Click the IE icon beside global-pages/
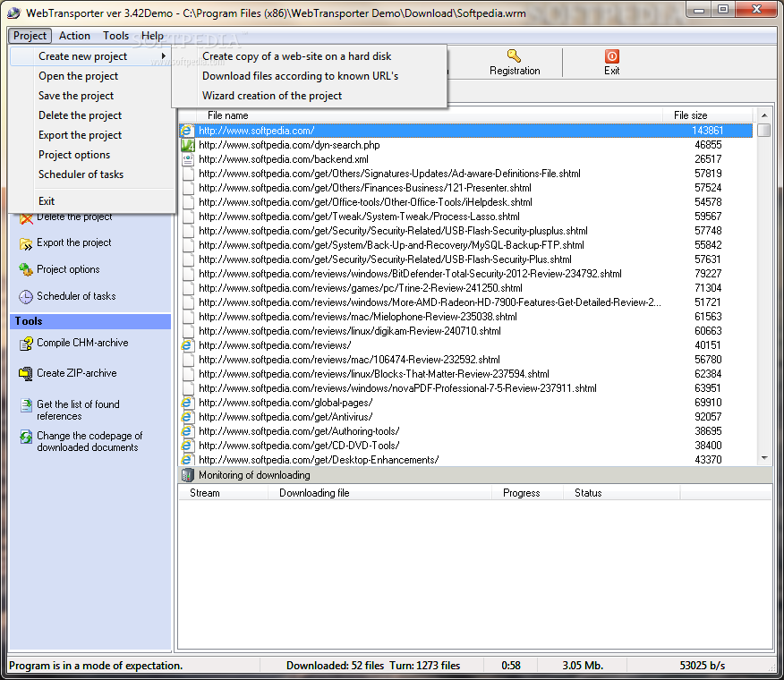 (x=187, y=403)
